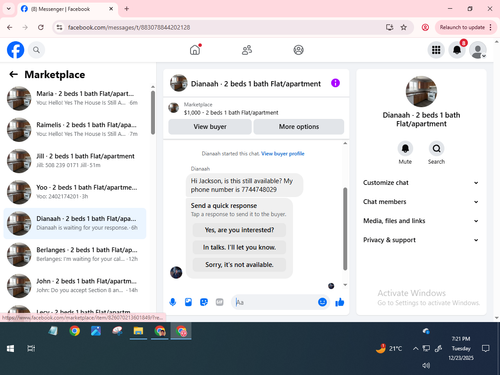This screenshot has height=375, width=500.
Task: Click the install app icon in address bar
Action: [x=389, y=27]
